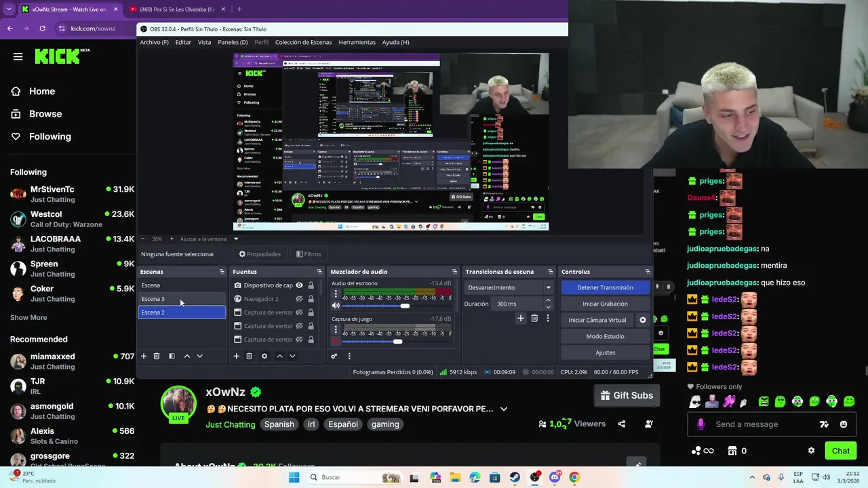Screen dimensions: 868x488
Task: Zoom out the OBS preview
Action: coord(142,239)
